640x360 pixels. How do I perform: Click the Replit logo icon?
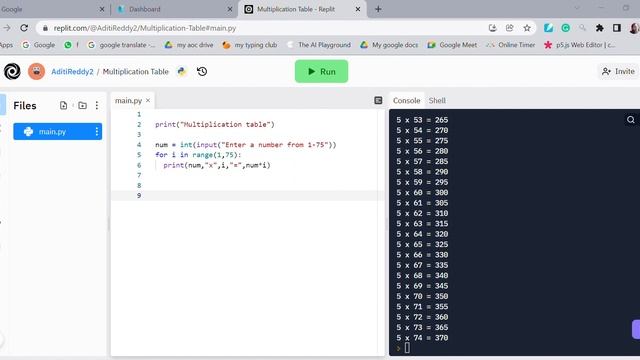point(12,71)
